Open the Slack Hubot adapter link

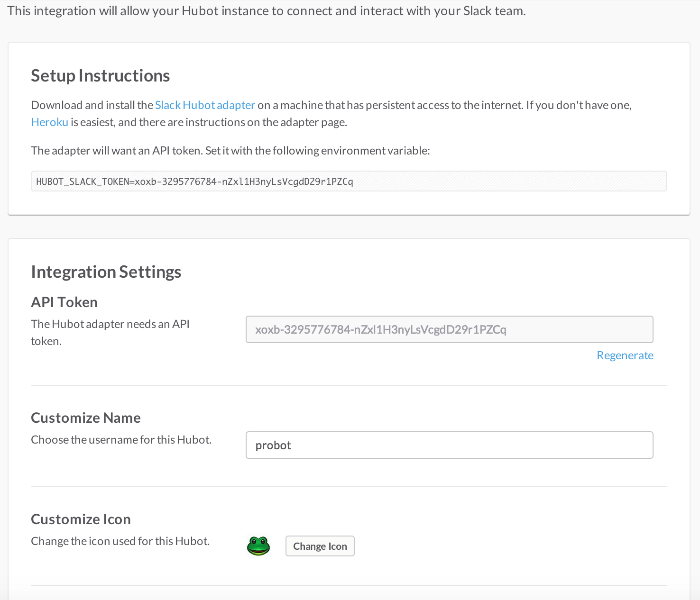[x=205, y=105]
